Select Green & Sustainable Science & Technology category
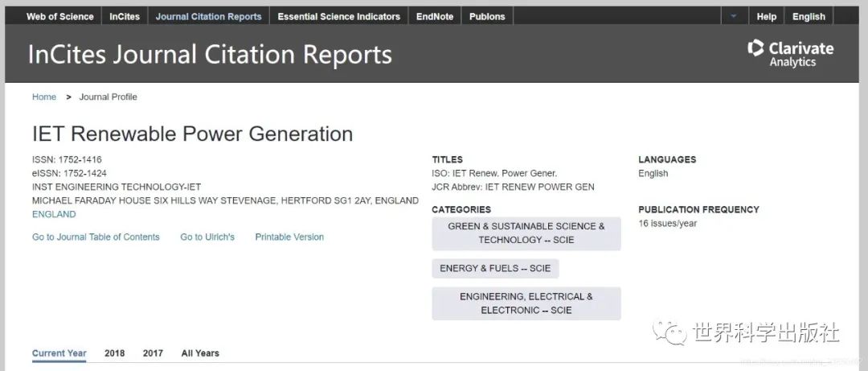This screenshot has height=371, width=868. tap(526, 233)
